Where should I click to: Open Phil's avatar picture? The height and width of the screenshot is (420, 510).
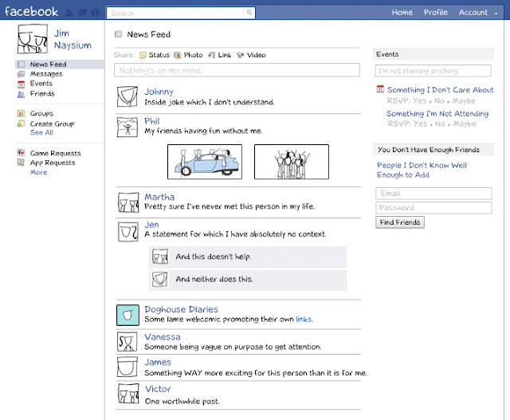tap(127, 127)
